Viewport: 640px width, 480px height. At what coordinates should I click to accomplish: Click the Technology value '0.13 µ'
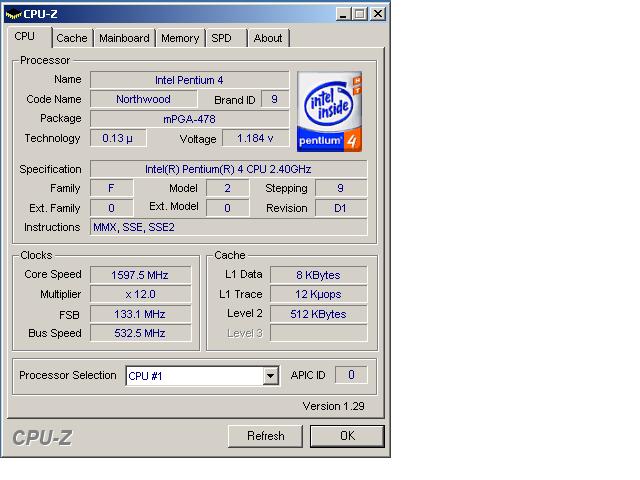(118, 138)
